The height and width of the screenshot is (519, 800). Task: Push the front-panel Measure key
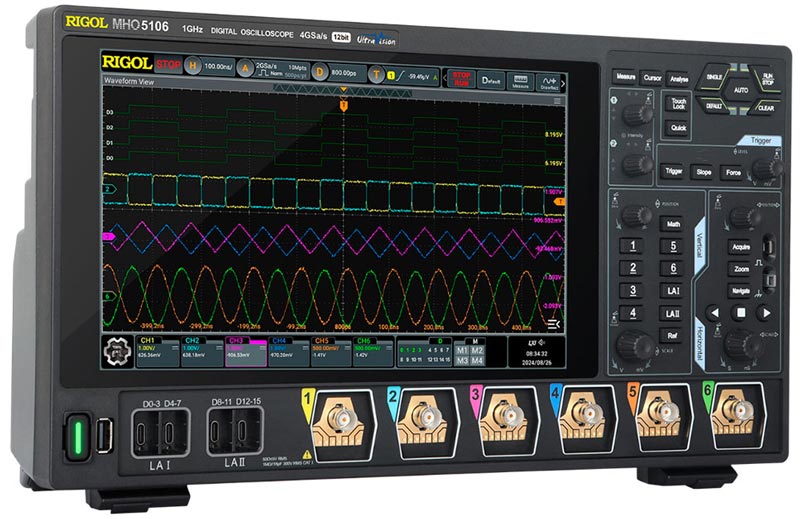(x=626, y=77)
